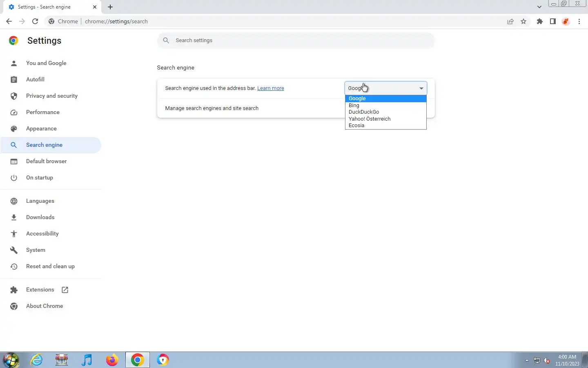
Task: Select Search engine in sidebar
Action: click(x=51, y=145)
